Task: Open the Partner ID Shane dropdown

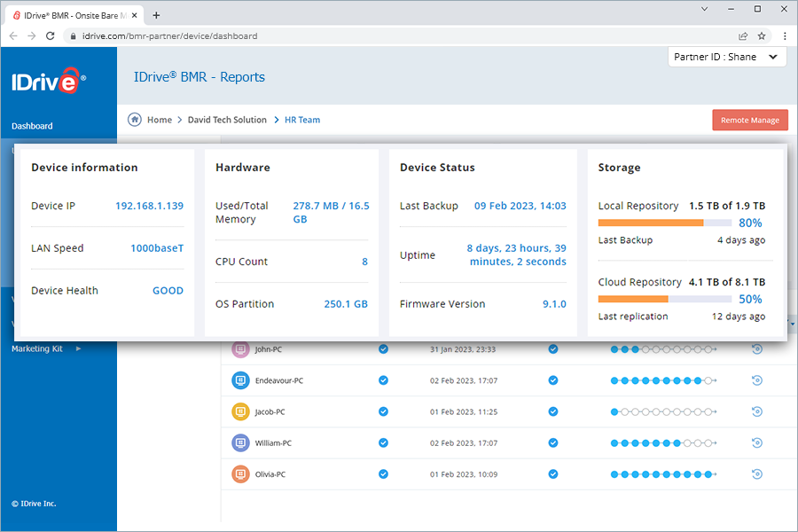Action: [x=727, y=57]
